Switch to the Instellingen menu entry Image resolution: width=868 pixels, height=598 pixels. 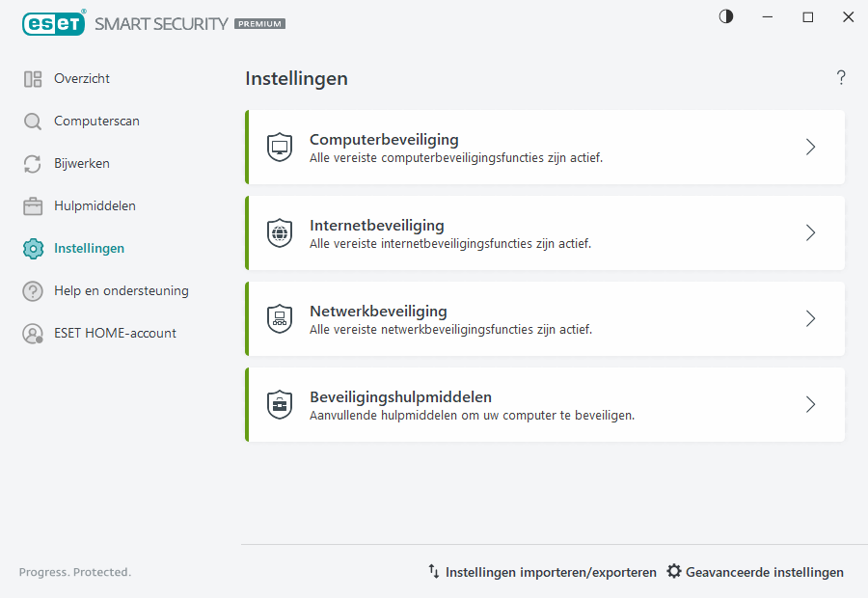[89, 248]
